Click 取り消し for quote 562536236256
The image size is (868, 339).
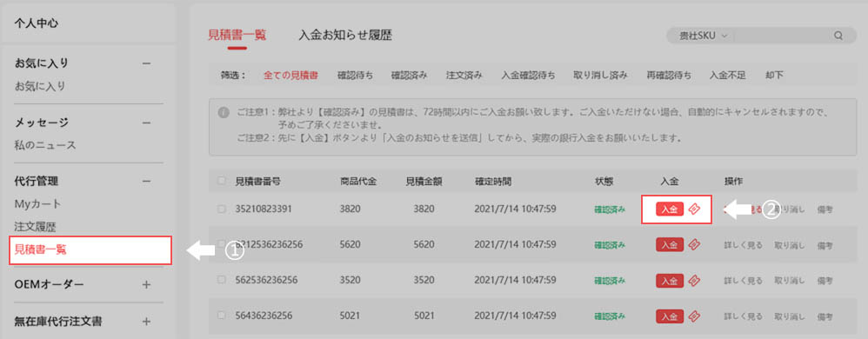tap(790, 281)
